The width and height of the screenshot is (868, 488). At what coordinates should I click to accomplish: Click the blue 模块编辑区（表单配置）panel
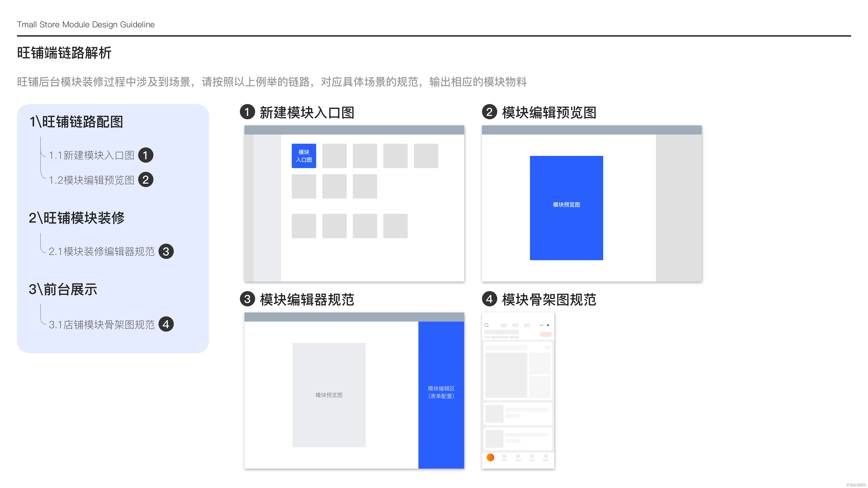[441, 394]
